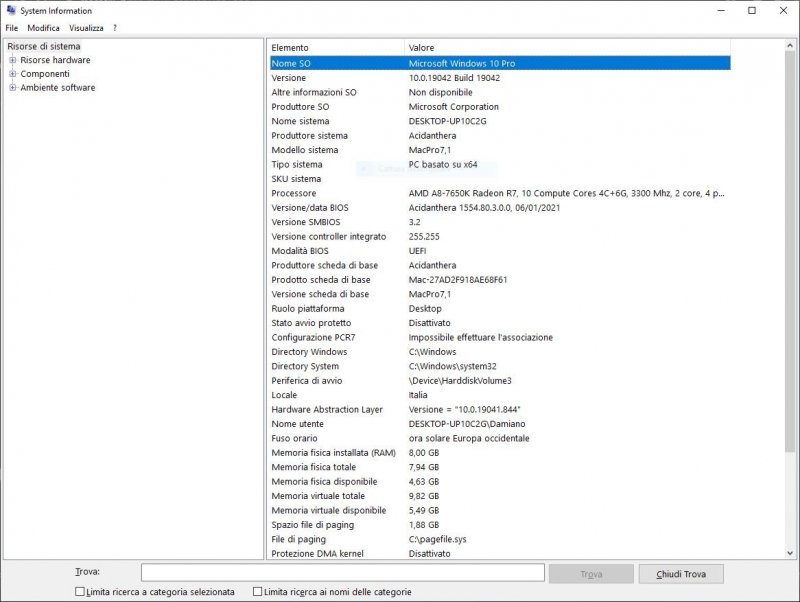Click the scroll up arrow of list
The height and width of the screenshot is (602, 800).
tap(791, 47)
